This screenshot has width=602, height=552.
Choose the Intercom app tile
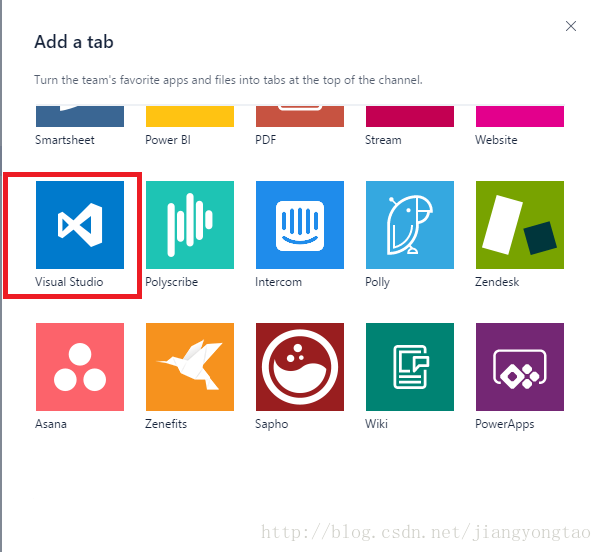300,225
